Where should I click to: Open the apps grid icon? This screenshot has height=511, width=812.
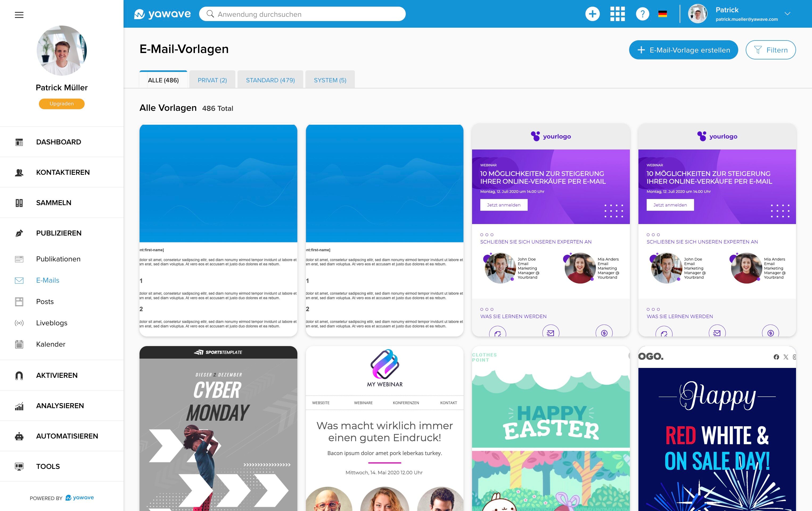[617, 14]
